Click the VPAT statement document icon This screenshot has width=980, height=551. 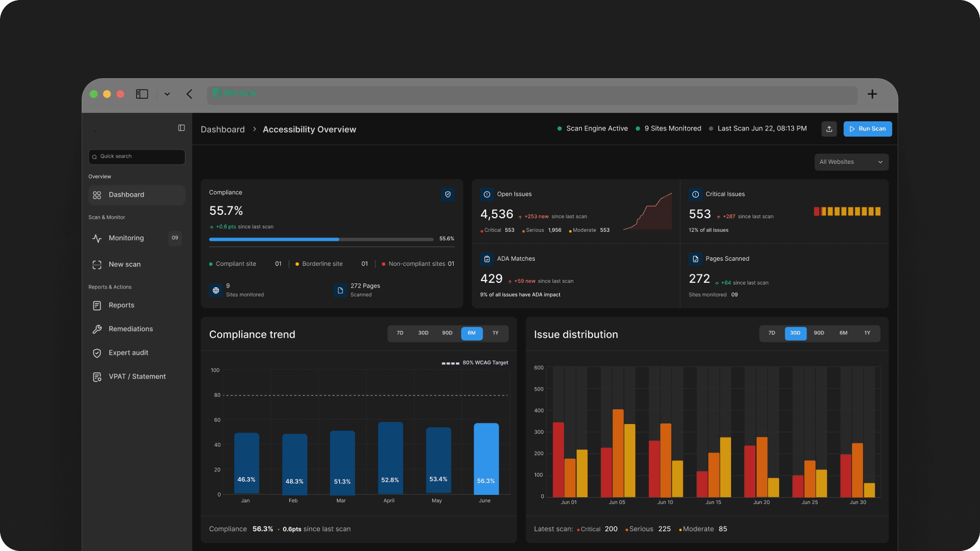tap(97, 377)
